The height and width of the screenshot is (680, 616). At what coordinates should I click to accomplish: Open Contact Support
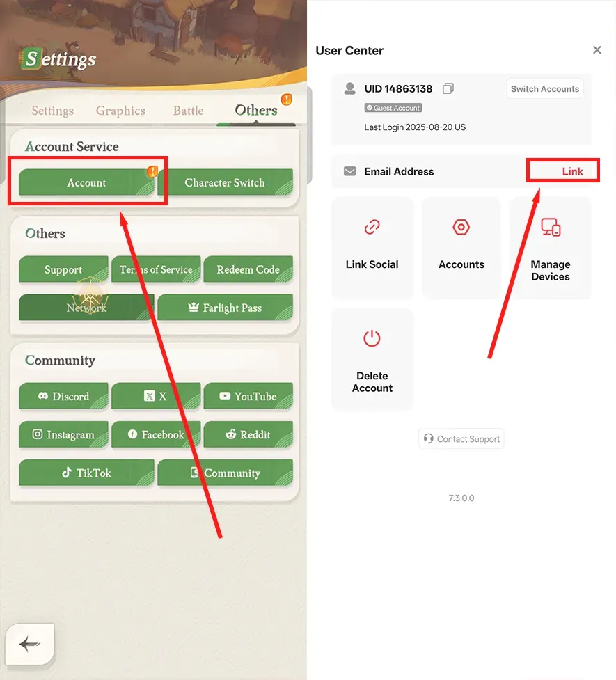[x=461, y=439]
